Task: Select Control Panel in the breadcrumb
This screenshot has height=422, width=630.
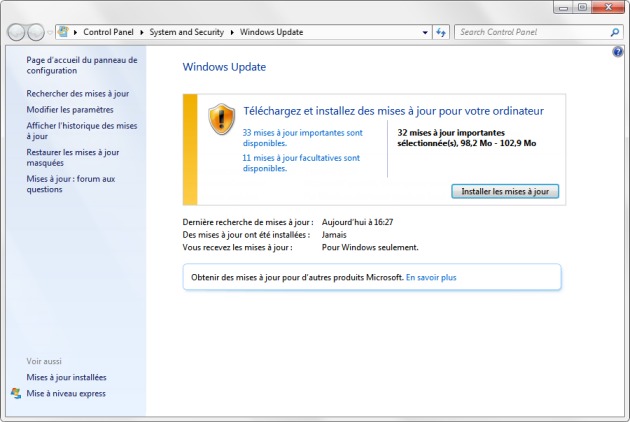Action: click(x=108, y=32)
